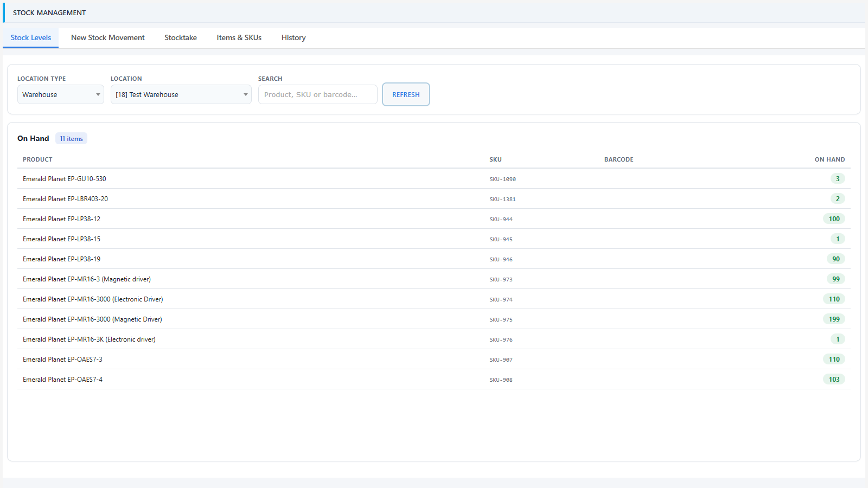This screenshot has height=488, width=868.
Task: Focus the Product, SKU or barcode search field
Action: tap(318, 94)
